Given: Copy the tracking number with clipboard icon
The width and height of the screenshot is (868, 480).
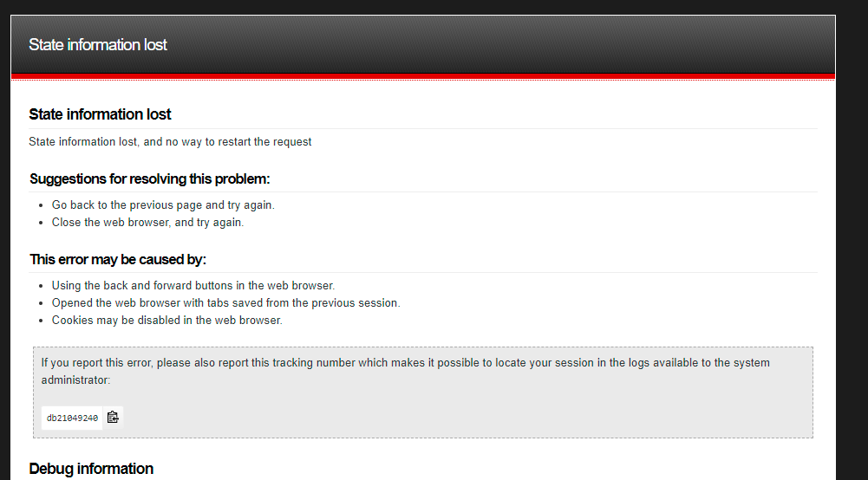Looking at the screenshot, I should point(113,418).
